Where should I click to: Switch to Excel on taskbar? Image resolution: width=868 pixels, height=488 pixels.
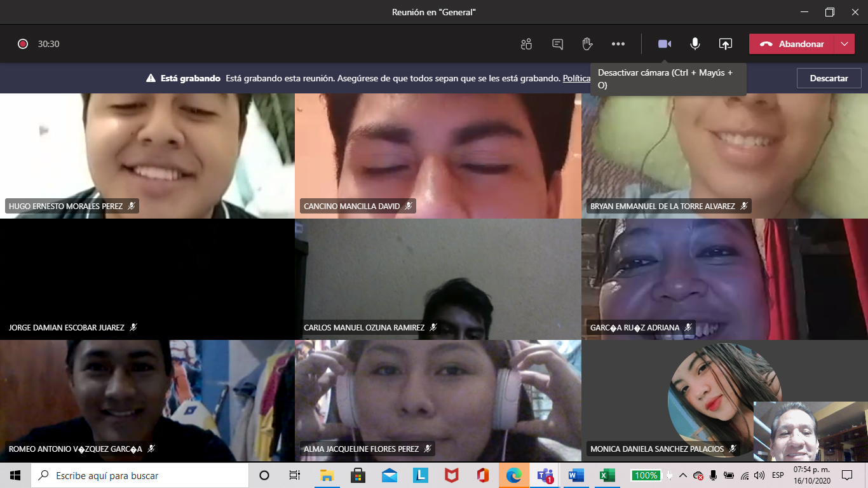click(607, 475)
